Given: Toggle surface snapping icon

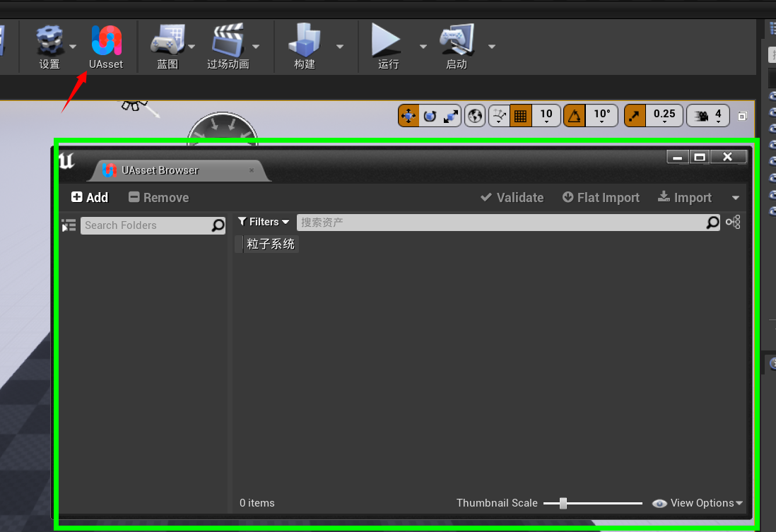Looking at the screenshot, I should click(500, 117).
